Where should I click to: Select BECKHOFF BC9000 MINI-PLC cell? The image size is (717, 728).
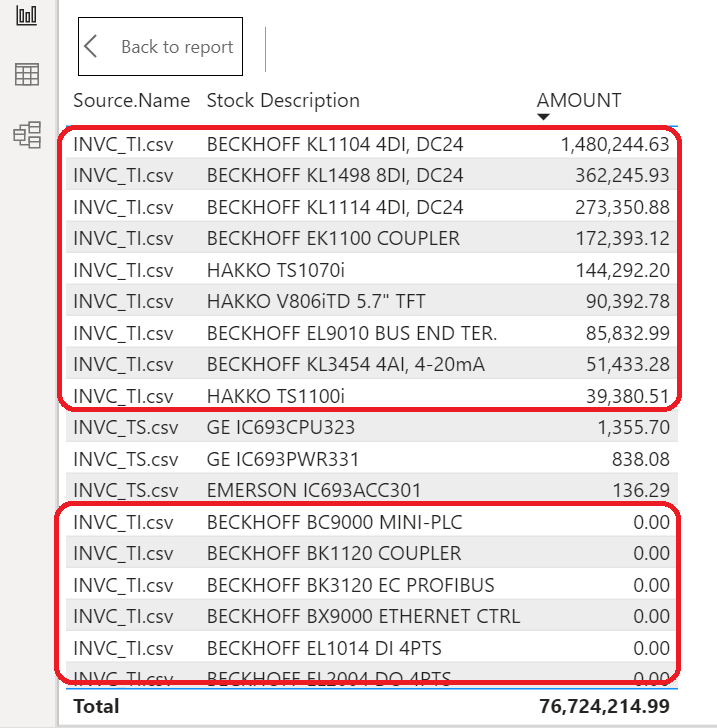334,522
